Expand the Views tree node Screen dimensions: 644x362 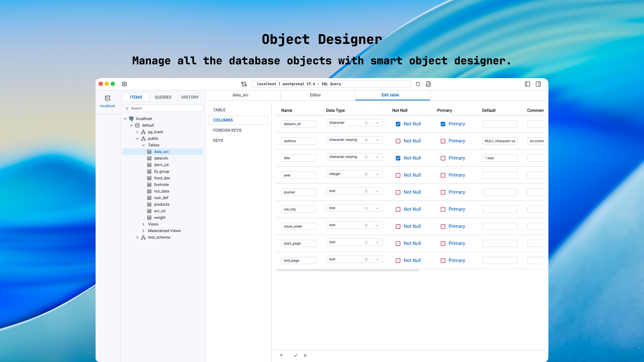click(143, 224)
